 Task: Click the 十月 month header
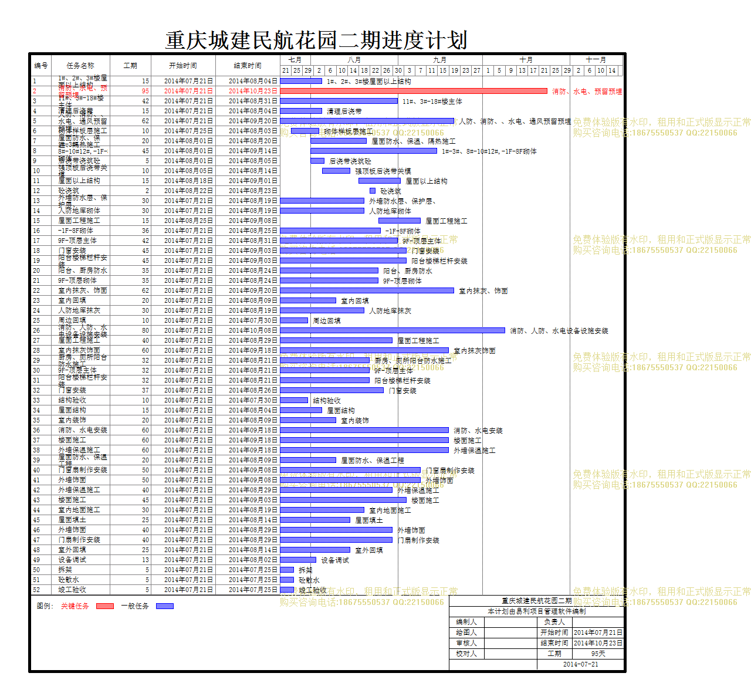(x=526, y=60)
